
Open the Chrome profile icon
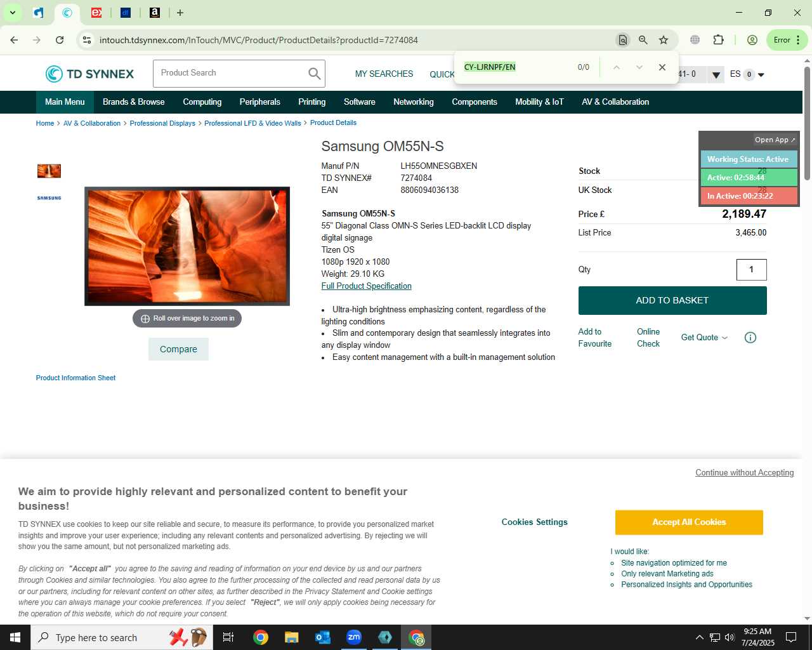coord(752,40)
